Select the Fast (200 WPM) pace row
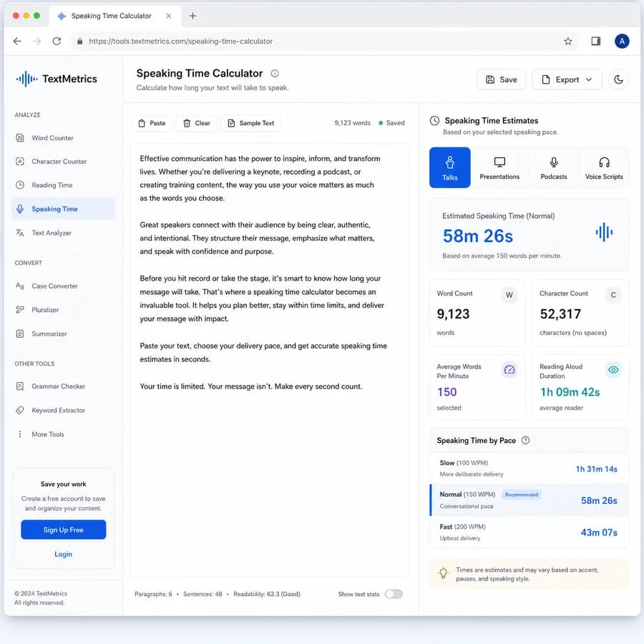Screen dimensions: 644x644 [x=529, y=532]
